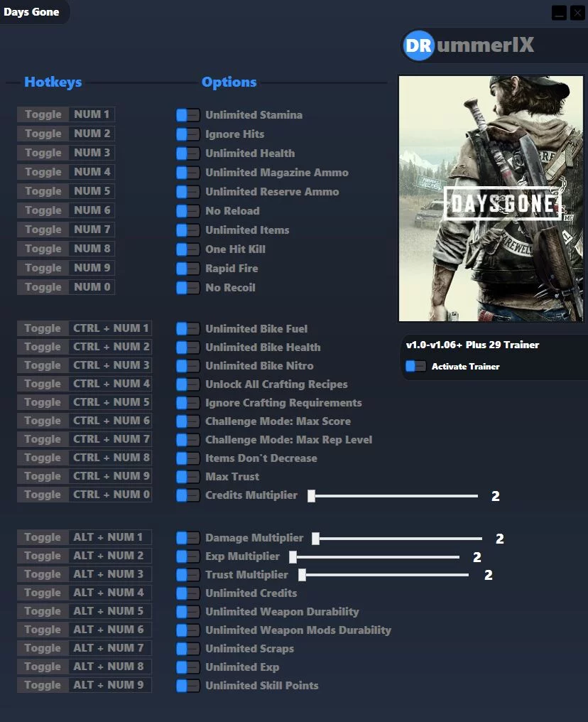Image resolution: width=588 pixels, height=722 pixels.
Task: Toggle the Max Trust option
Action: coord(187,476)
